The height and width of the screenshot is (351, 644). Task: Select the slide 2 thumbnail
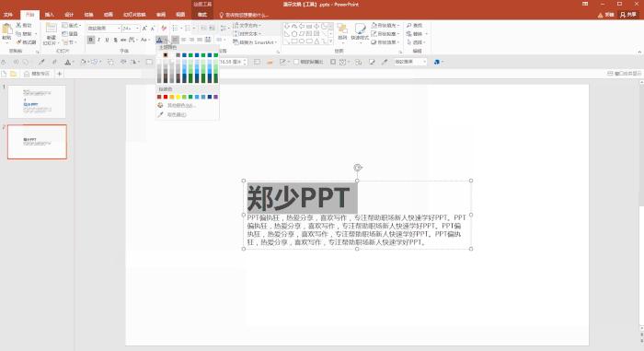37,142
